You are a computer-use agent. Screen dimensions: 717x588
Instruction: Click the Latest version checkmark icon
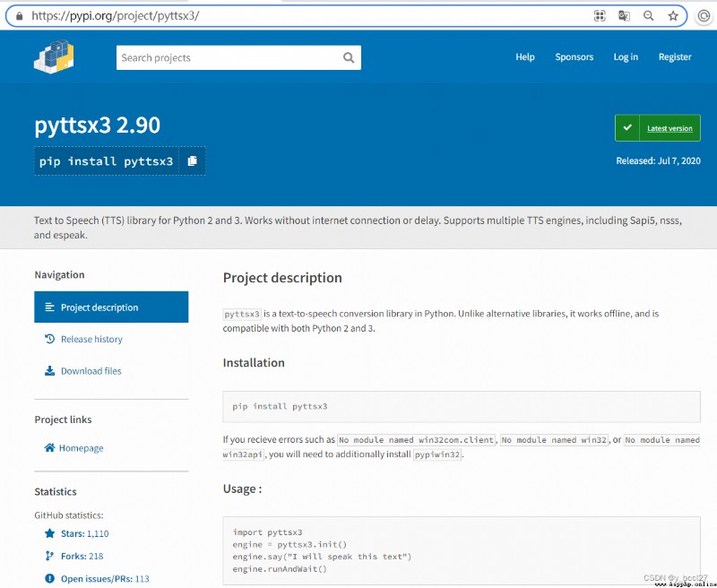pyautogui.click(x=627, y=128)
